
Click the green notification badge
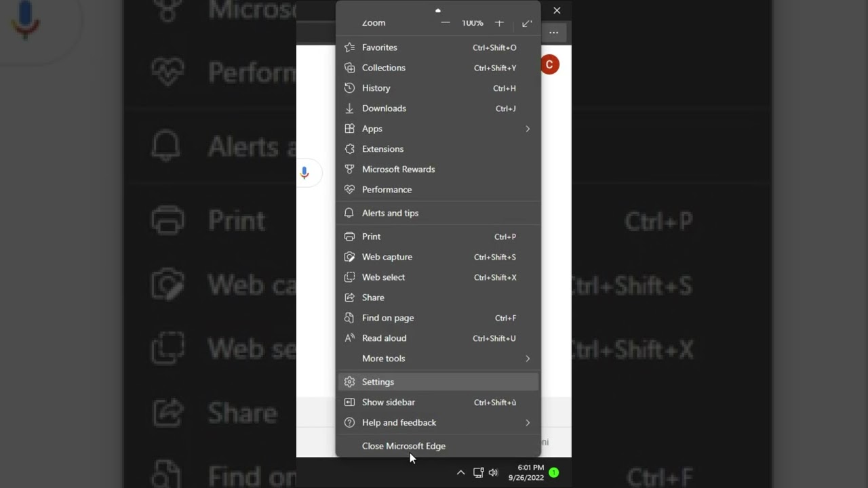click(553, 472)
